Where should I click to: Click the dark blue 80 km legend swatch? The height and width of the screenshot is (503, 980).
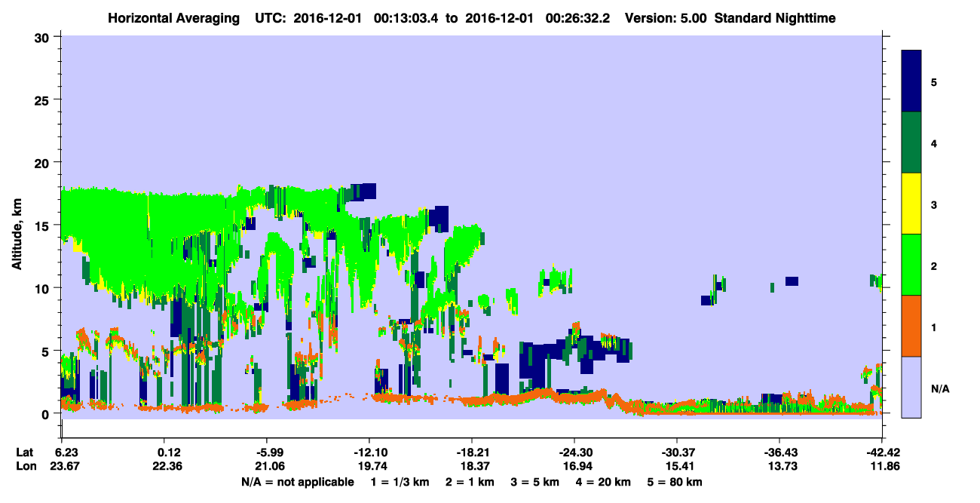(911, 81)
